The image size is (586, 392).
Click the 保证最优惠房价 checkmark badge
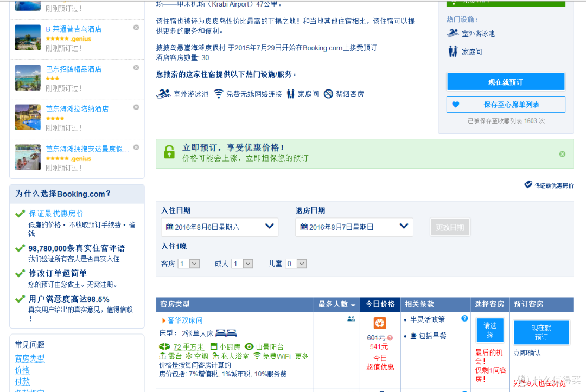tap(528, 184)
